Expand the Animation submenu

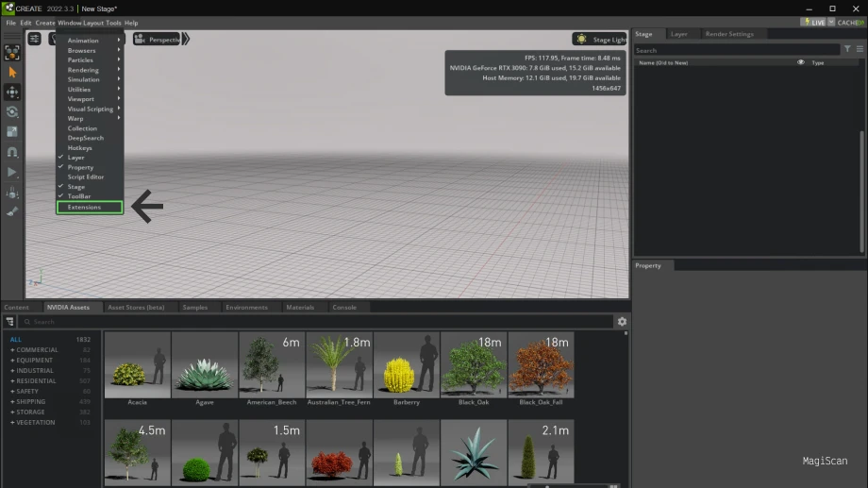pyautogui.click(x=89, y=41)
